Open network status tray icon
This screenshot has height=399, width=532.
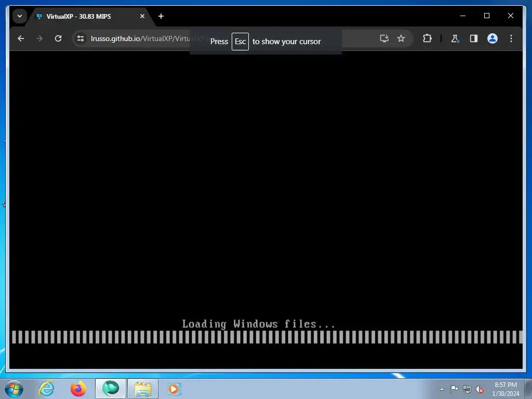[467, 389]
